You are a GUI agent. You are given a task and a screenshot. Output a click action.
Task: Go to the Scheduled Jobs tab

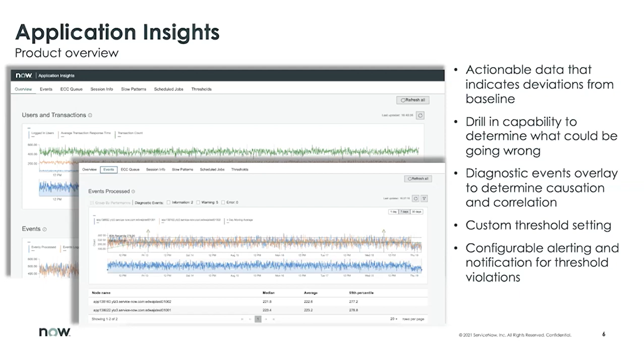pyautogui.click(x=212, y=170)
